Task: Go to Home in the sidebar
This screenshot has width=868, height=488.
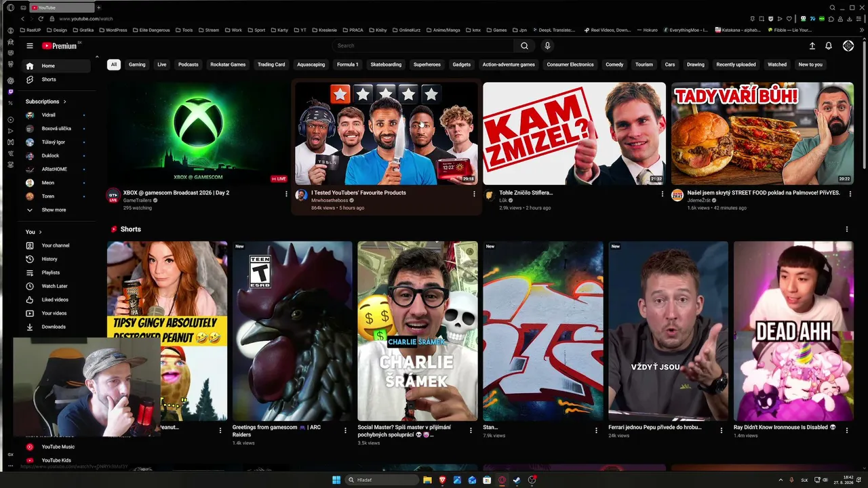Action: [x=56, y=66]
